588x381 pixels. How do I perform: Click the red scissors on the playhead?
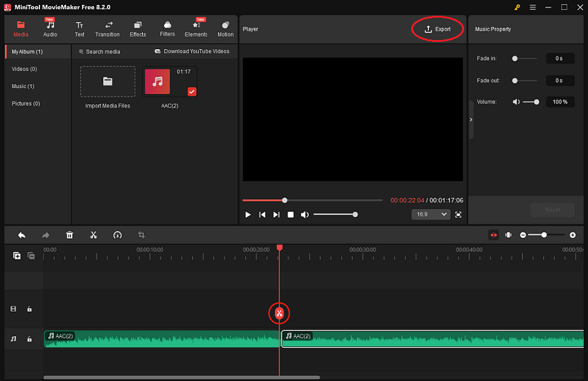click(x=279, y=313)
